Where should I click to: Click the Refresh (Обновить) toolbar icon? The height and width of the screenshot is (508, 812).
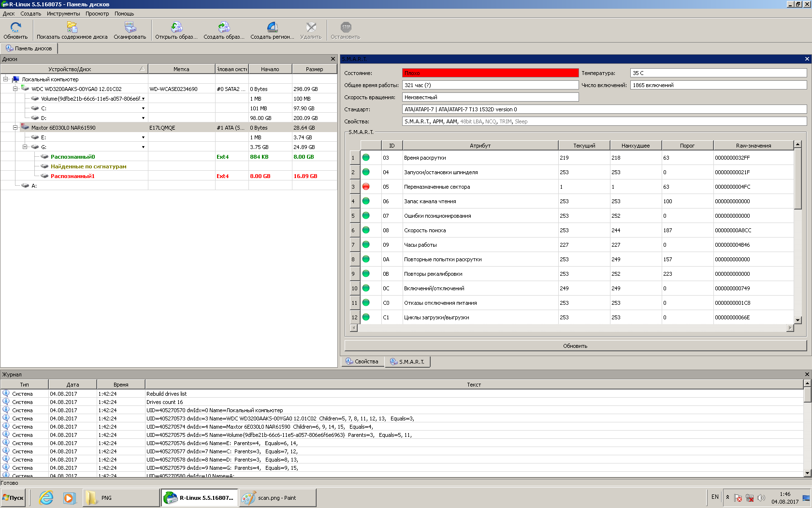click(15, 28)
